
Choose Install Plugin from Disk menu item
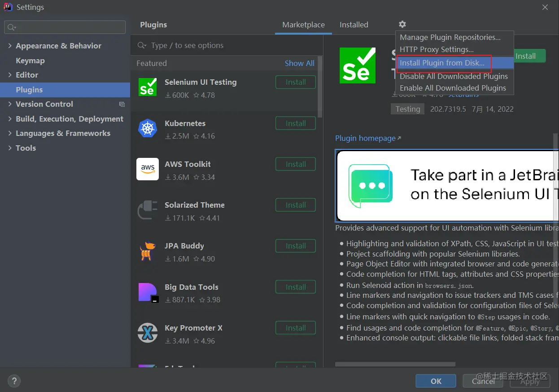tap(454, 63)
